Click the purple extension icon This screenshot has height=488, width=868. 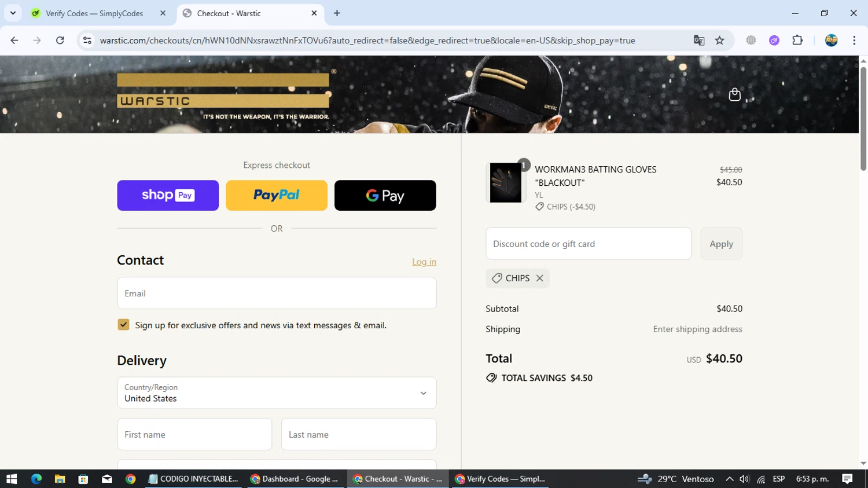774,41
